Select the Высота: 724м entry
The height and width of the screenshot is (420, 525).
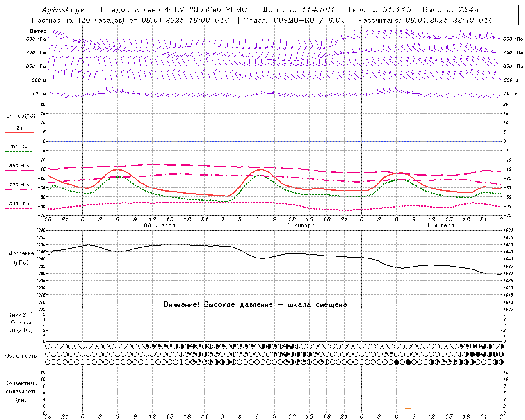(x=450, y=10)
